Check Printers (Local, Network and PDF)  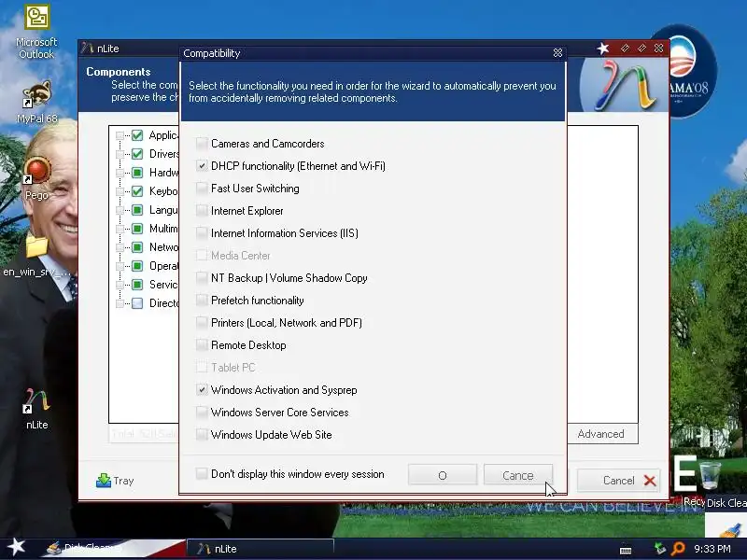(202, 322)
